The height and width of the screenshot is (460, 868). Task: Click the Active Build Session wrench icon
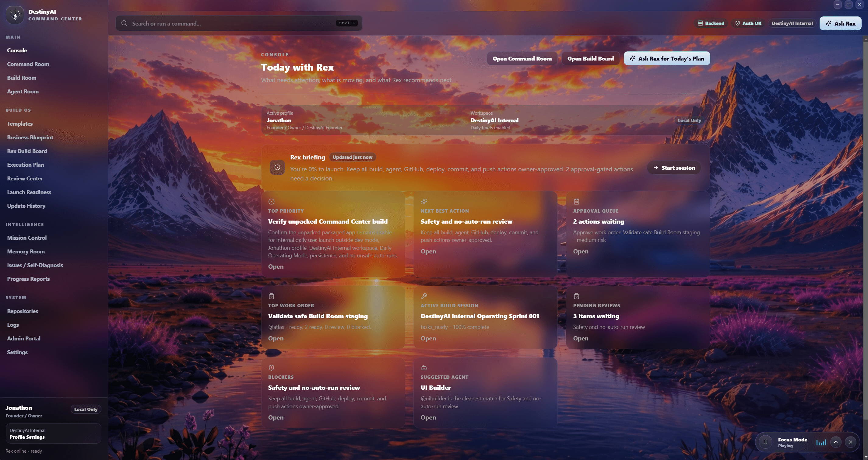click(x=424, y=296)
